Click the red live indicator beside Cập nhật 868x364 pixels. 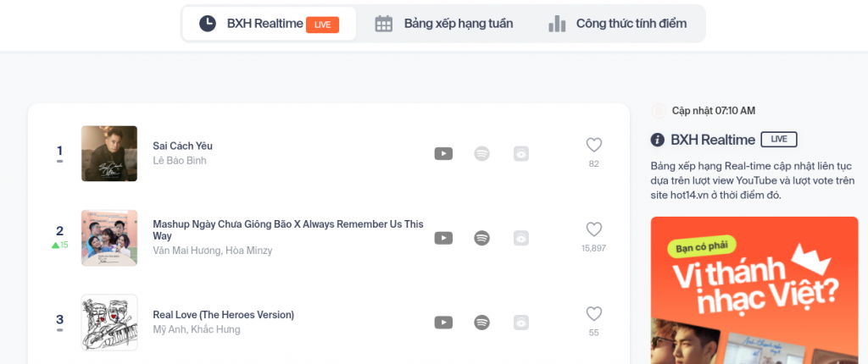(x=659, y=111)
